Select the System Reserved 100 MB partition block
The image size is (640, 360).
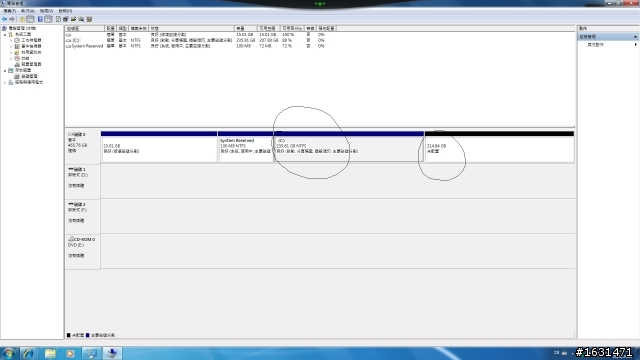[x=246, y=147]
